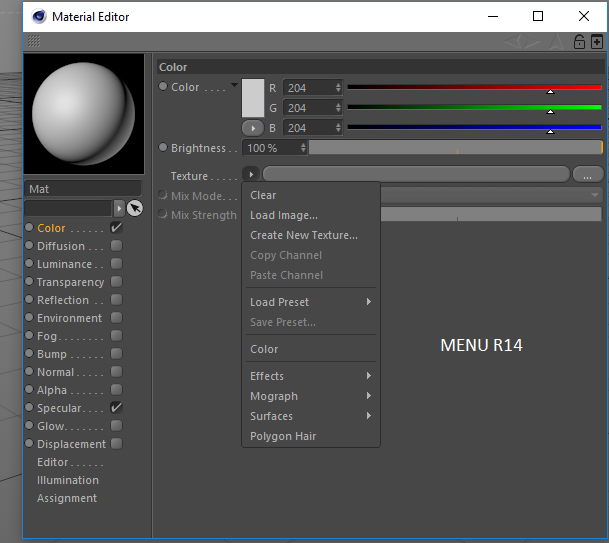Click the animation dot next to Color parameter

(x=163, y=86)
